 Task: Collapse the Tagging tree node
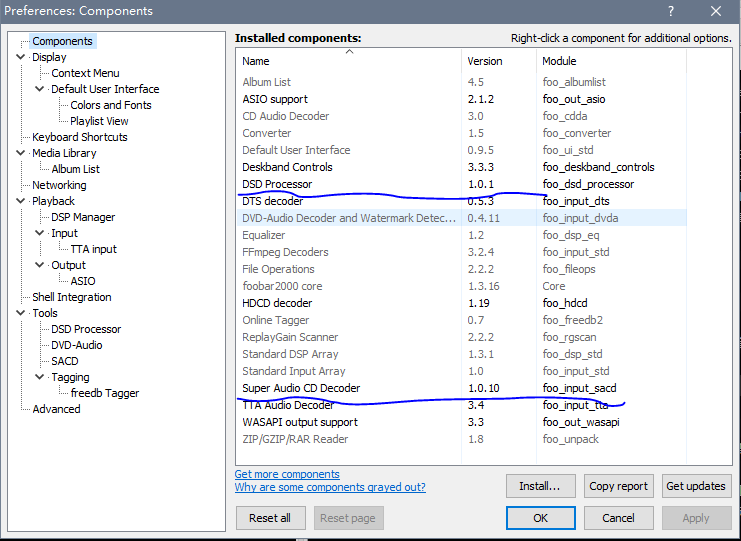pos(39,377)
